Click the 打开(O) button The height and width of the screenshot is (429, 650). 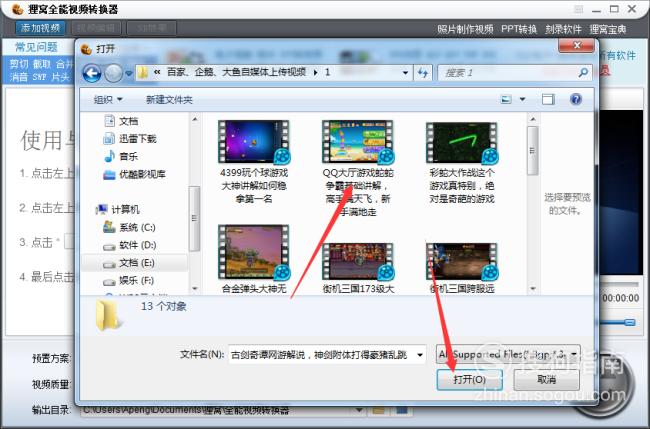pos(470,379)
